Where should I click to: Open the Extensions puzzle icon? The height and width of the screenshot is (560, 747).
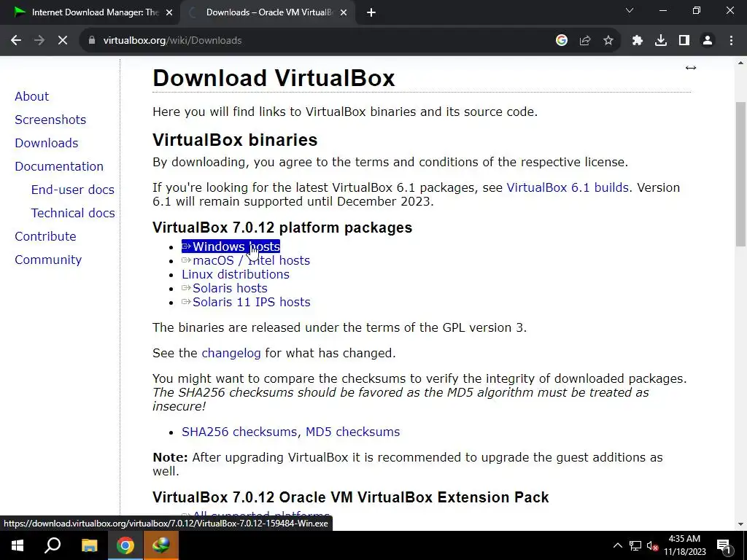click(638, 41)
